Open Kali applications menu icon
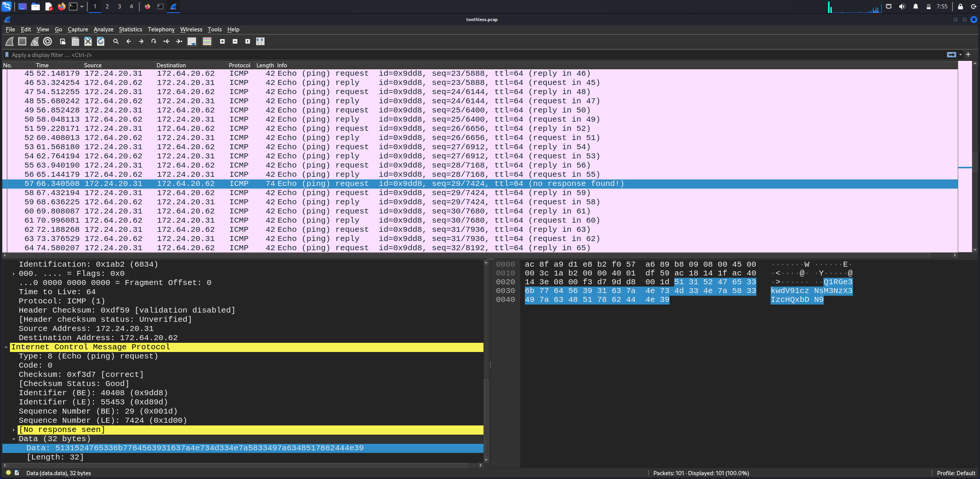 tap(7, 7)
